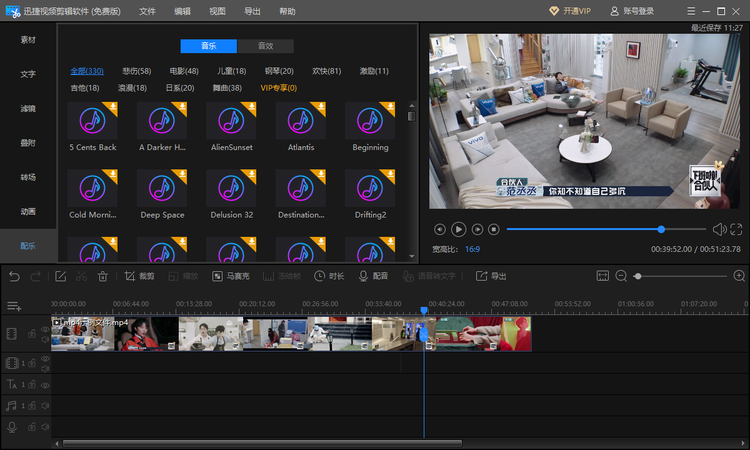Switch to the 音效 sound effects tab
The width and height of the screenshot is (750, 450).
point(265,46)
